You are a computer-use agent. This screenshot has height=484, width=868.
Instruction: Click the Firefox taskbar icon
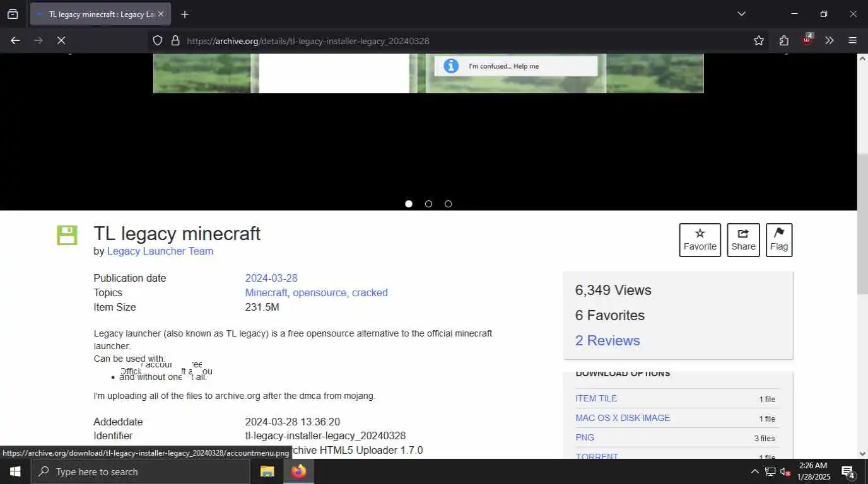tap(298, 471)
